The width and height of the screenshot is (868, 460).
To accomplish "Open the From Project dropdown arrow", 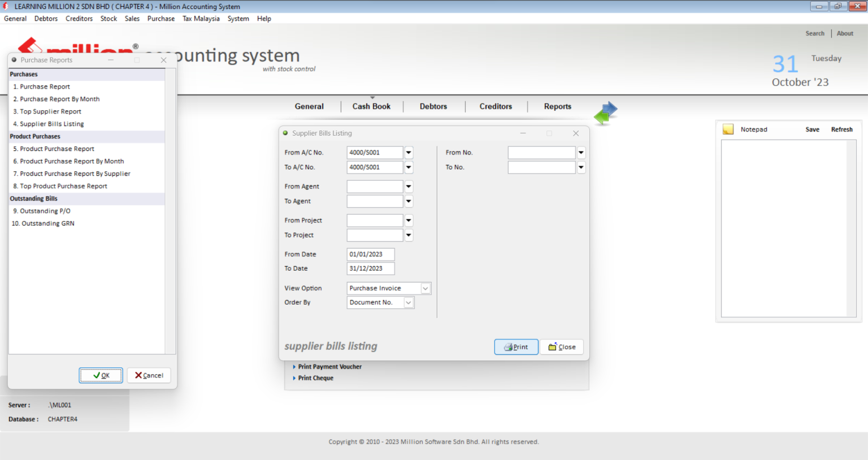I will [409, 220].
